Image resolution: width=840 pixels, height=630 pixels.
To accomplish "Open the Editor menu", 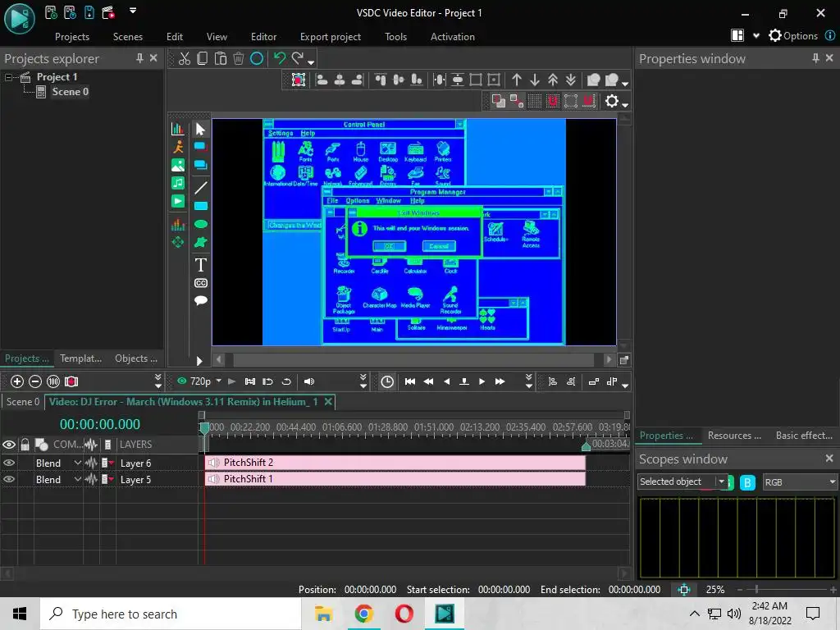I will coord(263,36).
